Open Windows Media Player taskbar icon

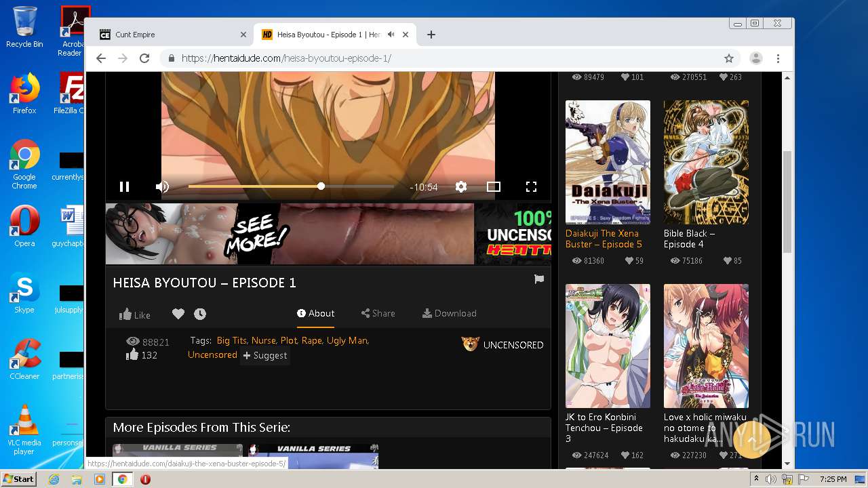click(99, 479)
